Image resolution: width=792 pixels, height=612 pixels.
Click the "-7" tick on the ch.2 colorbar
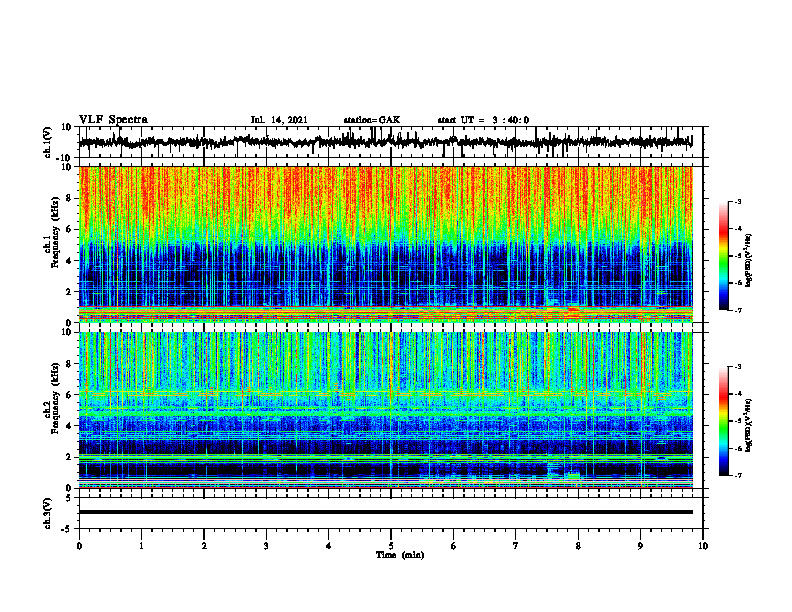(x=738, y=476)
